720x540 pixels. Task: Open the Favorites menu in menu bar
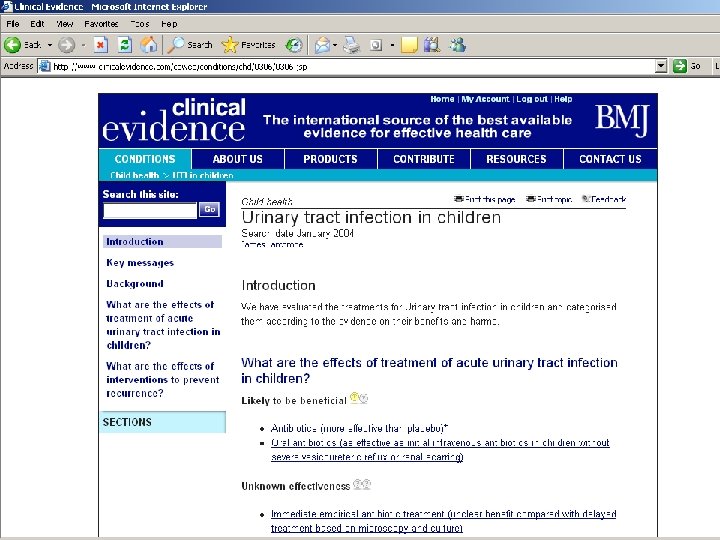coord(101,24)
